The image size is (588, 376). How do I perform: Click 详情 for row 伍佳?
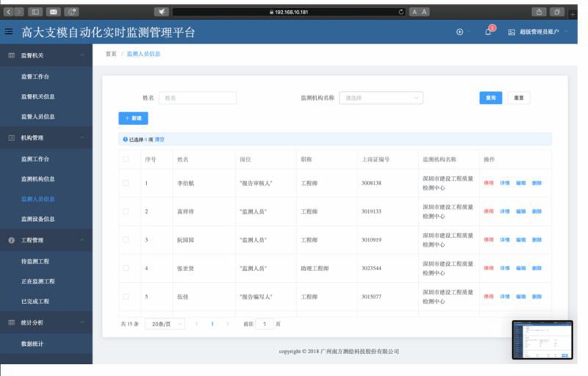pyautogui.click(x=505, y=297)
